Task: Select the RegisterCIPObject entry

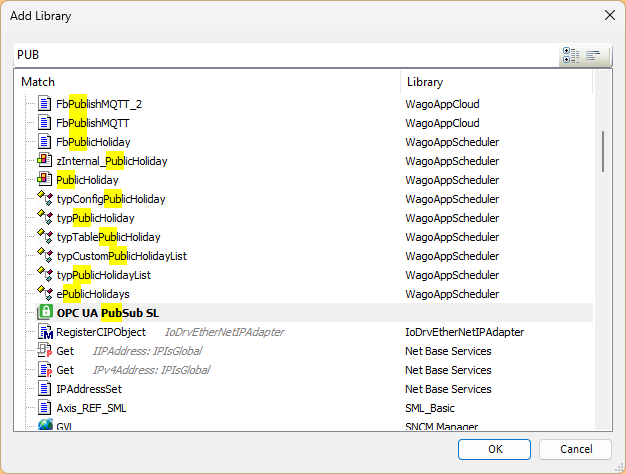Action: (101, 332)
